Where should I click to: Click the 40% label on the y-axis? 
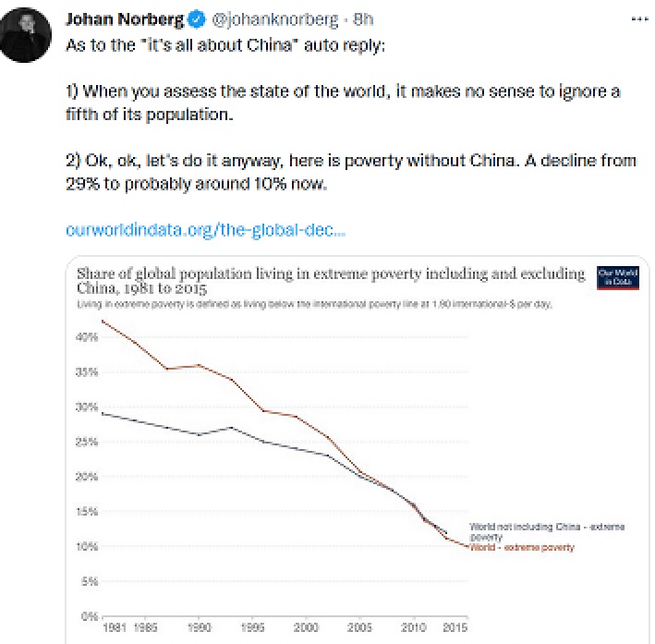tap(87, 337)
